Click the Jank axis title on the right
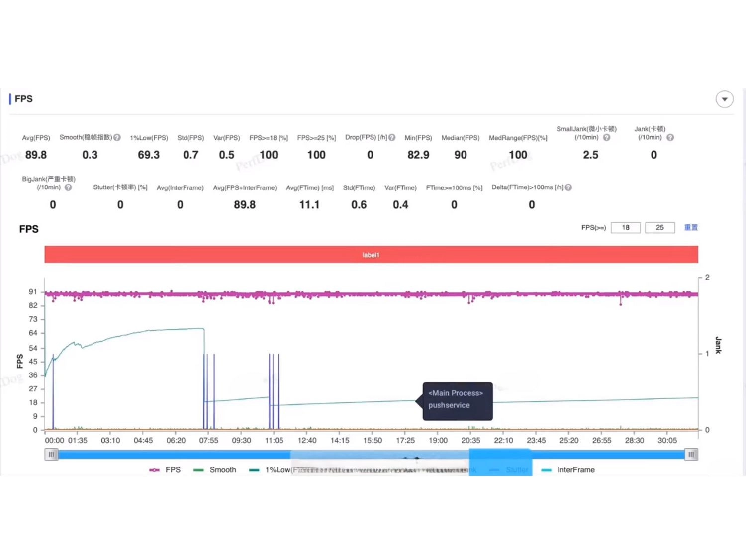 [718, 345]
